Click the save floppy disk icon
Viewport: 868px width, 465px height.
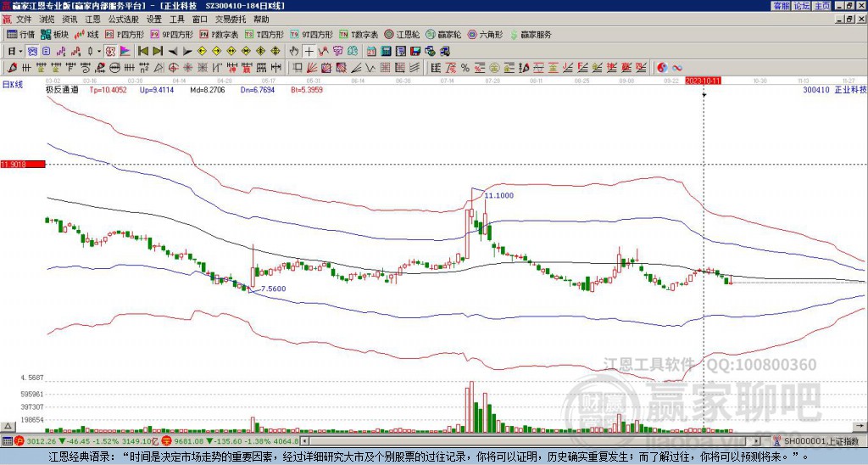pos(415,52)
